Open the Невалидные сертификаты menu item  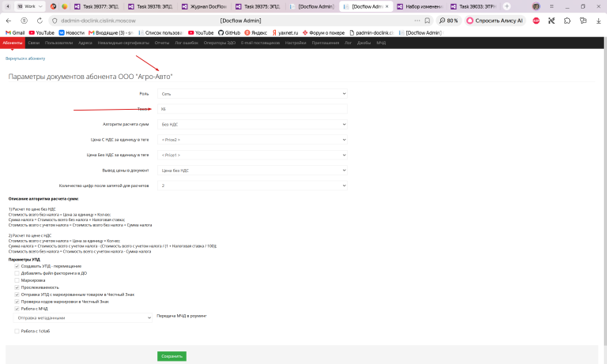pyautogui.click(x=123, y=43)
